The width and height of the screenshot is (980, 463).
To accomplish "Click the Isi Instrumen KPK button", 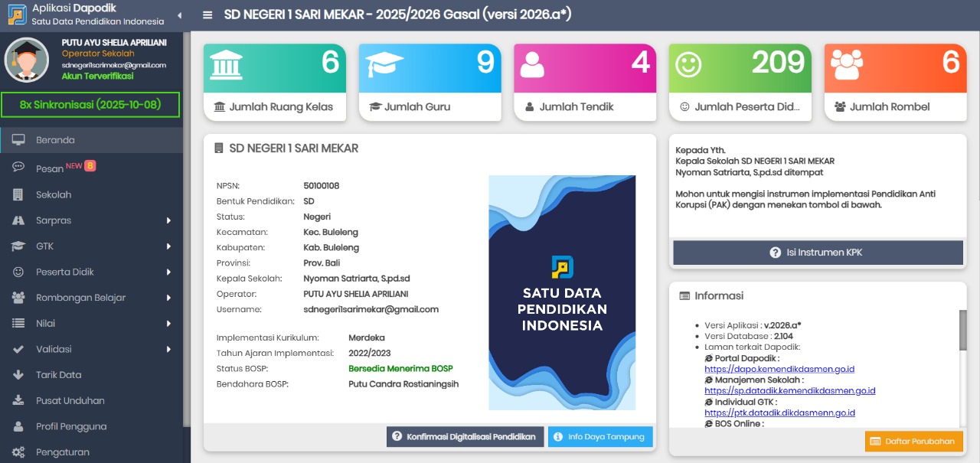I will pyautogui.click(x=817, y=253).
